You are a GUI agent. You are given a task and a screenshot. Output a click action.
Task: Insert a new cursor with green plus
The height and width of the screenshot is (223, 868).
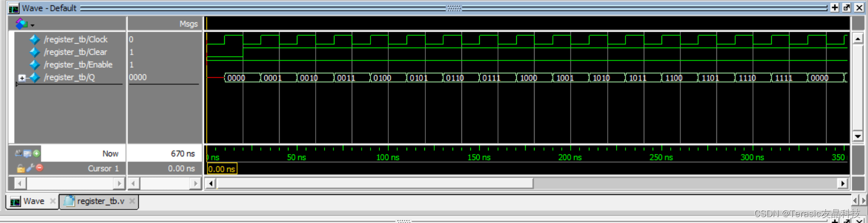[x=37, y=153]
